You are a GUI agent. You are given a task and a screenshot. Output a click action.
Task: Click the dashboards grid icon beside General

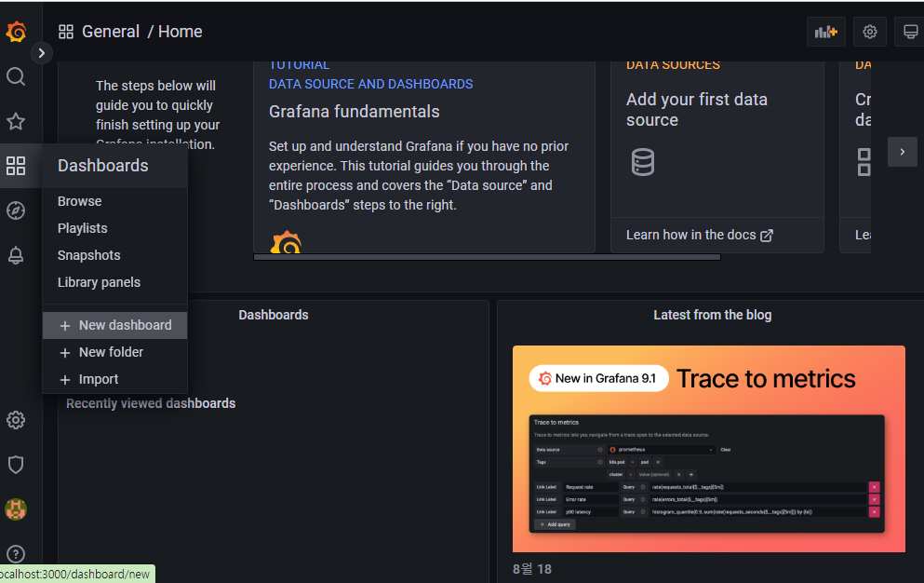pyautogui.click(x=66, y=32)
